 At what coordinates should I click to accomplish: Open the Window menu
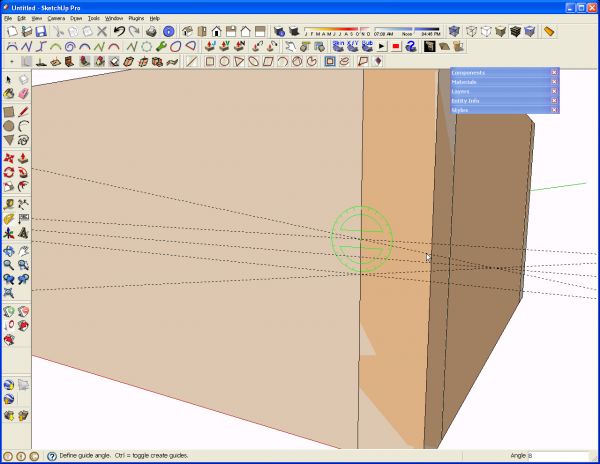coord(114,18)
